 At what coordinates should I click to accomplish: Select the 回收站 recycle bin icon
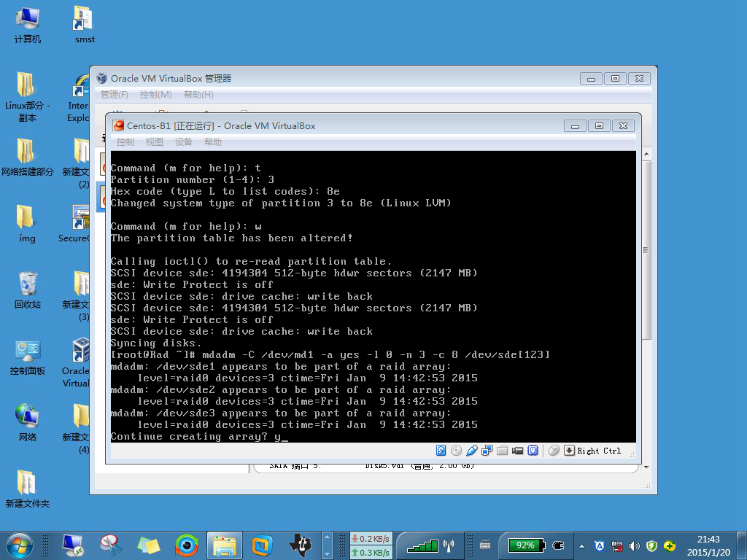click(27, 290)
